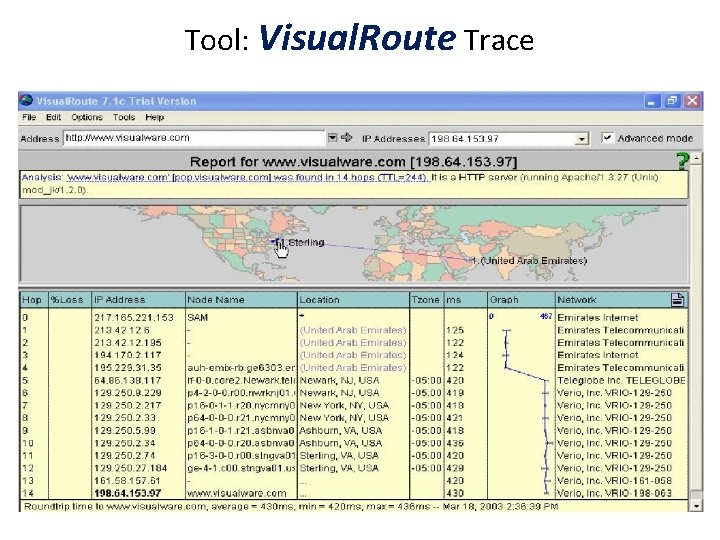Select IP address 194.170.2.117
The width and height of the screenshot is (720, 540).
click(128, 355)
